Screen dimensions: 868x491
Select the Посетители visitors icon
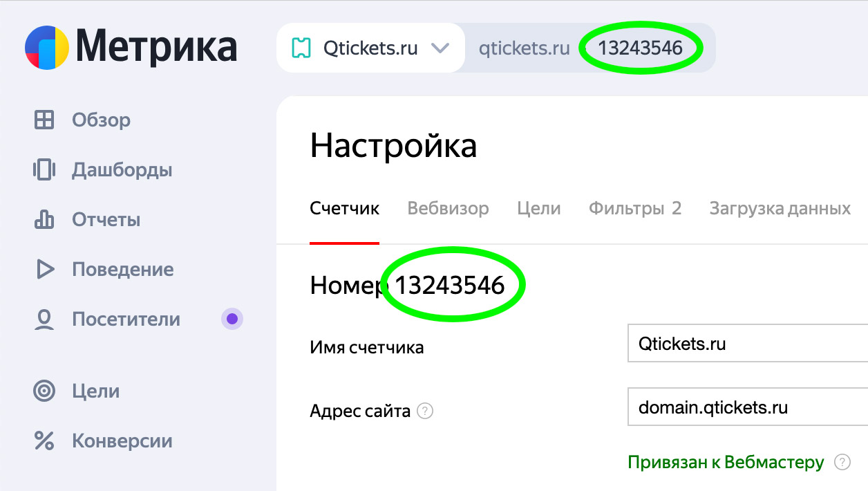pos(45,319)
